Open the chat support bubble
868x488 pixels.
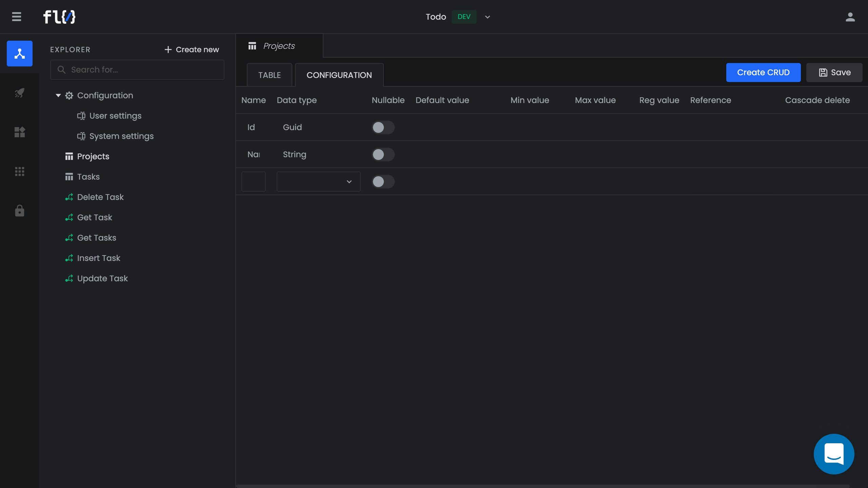pos(834,454)
